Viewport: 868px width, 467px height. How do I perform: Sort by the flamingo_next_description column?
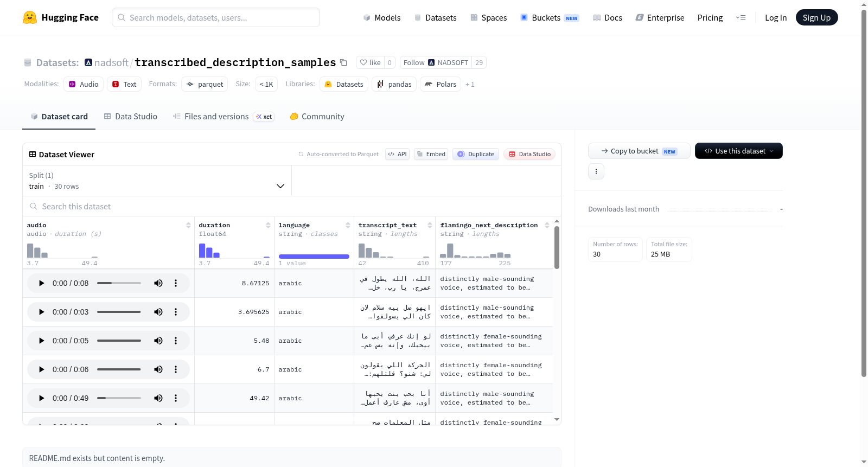click(x=547, y=225)
